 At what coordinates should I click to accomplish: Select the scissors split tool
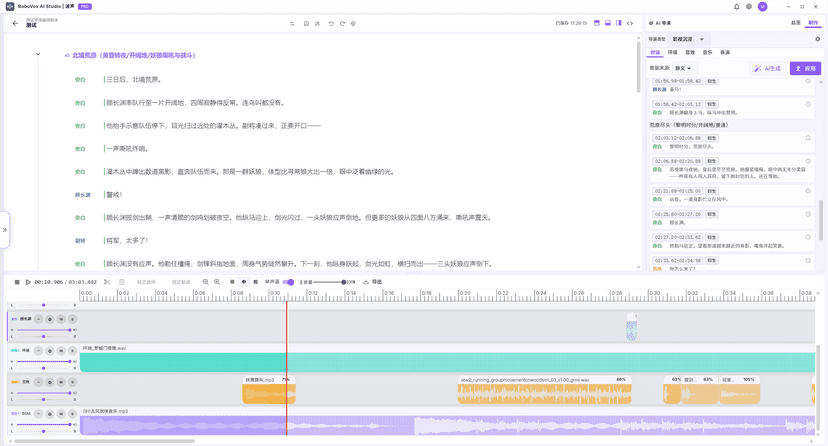pos(107,282)
